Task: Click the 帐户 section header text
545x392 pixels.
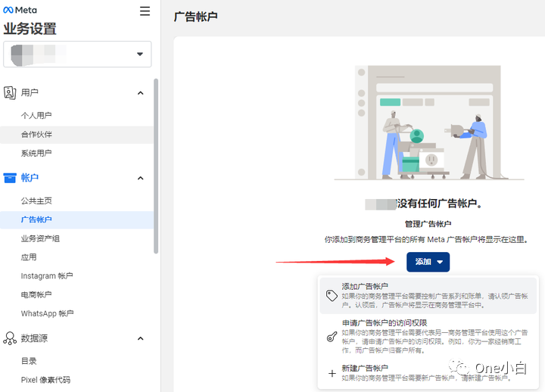Action: point(30,178)
